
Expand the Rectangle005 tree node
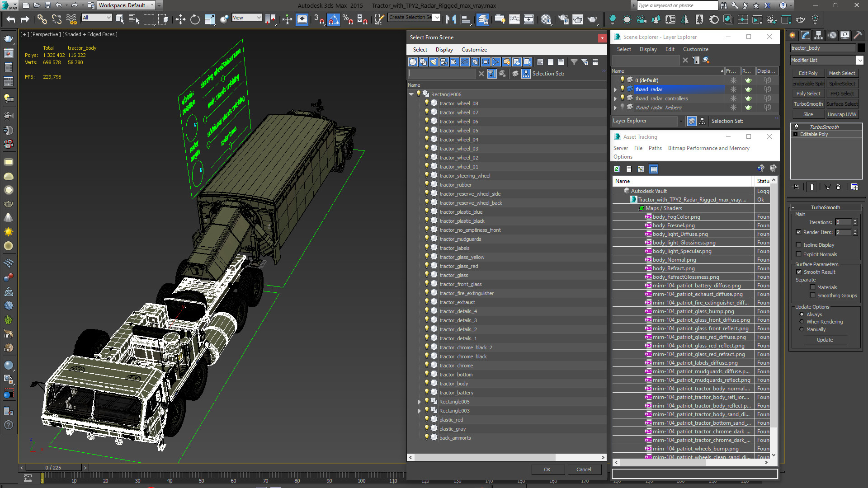pos(420,402)
